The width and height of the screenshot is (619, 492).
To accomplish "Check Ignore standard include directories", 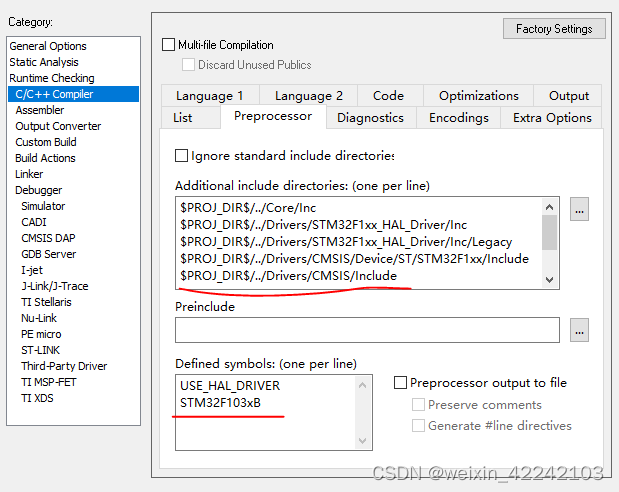I will click(x=181, y=156).
